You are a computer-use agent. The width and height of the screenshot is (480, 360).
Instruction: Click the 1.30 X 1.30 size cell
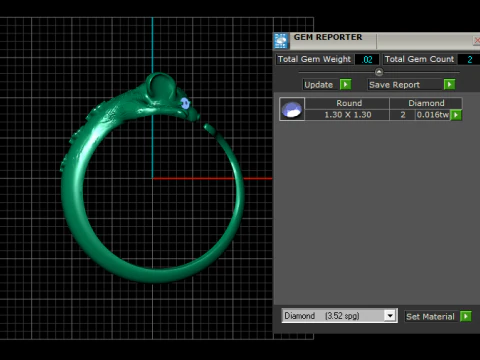click(x=348, y=115)
